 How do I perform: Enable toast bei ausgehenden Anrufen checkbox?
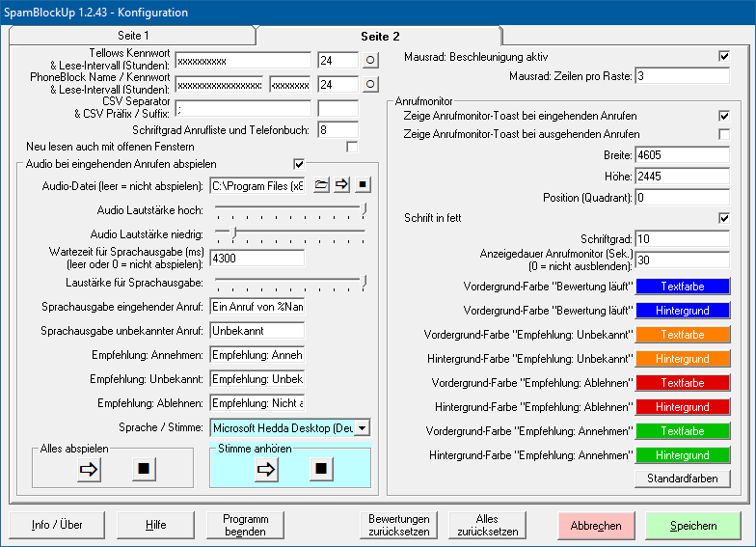pyautogui.click(x=723, y=134)
